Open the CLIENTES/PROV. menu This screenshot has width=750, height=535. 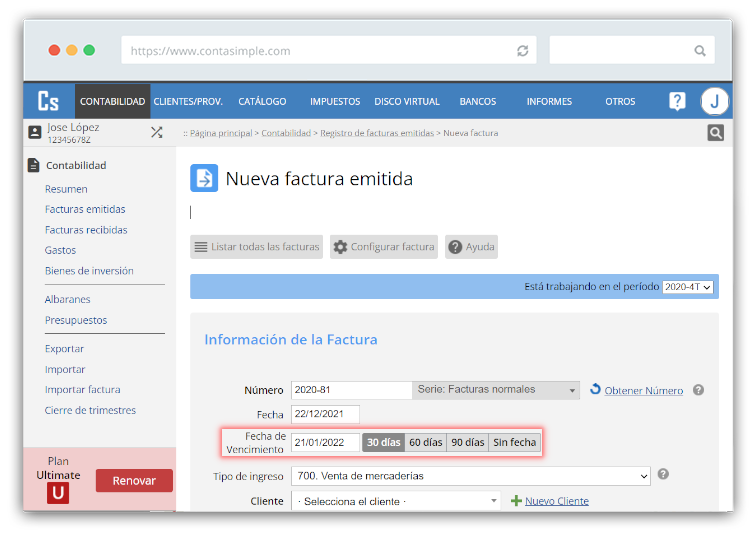click(188, 101)
